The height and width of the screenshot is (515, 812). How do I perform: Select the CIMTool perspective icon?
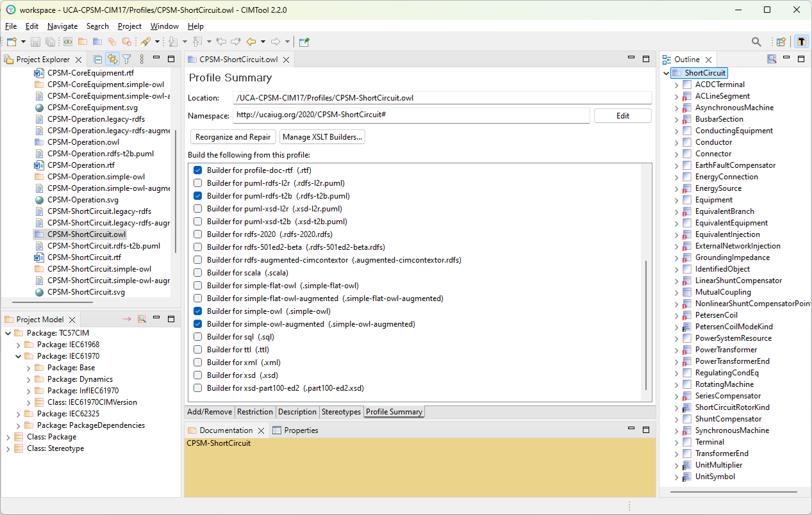pos(801,42)
